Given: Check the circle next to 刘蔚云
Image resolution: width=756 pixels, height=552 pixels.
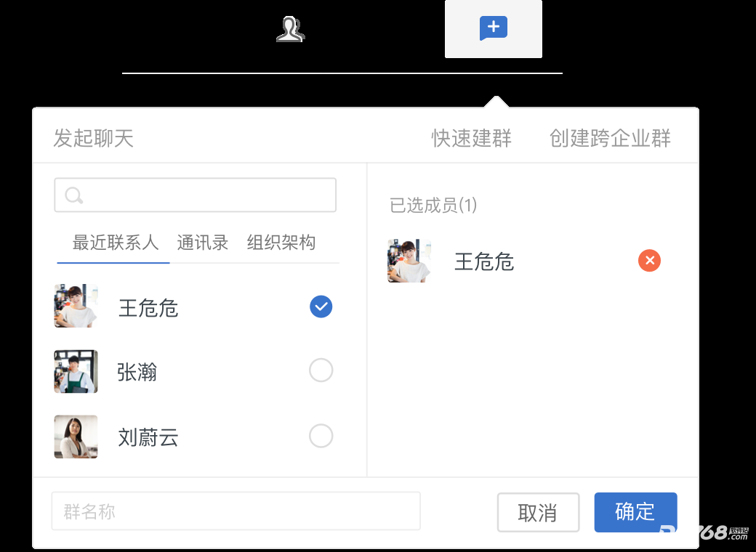Looking at the screenshot, I should tap(321, 436).
